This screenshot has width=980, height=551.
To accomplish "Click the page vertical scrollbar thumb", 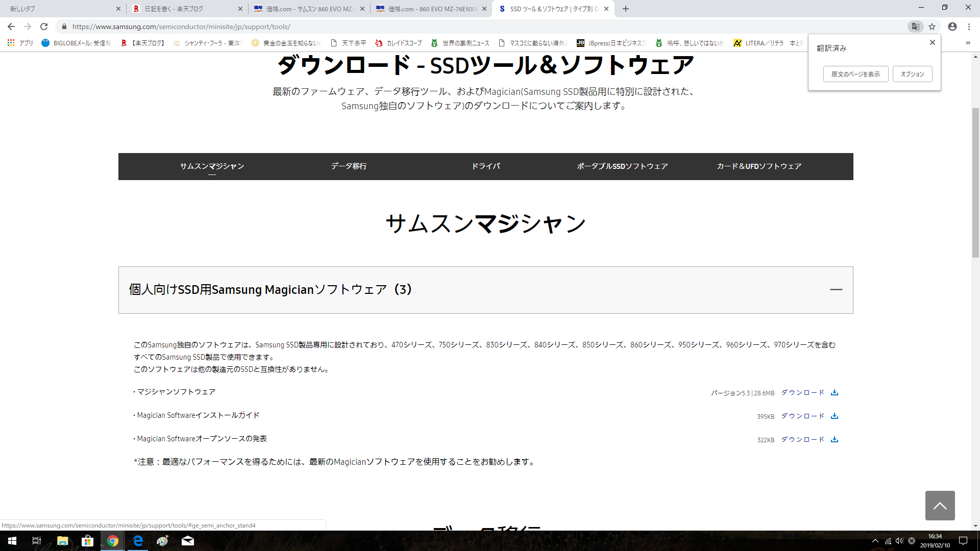I will click(975, 183).
